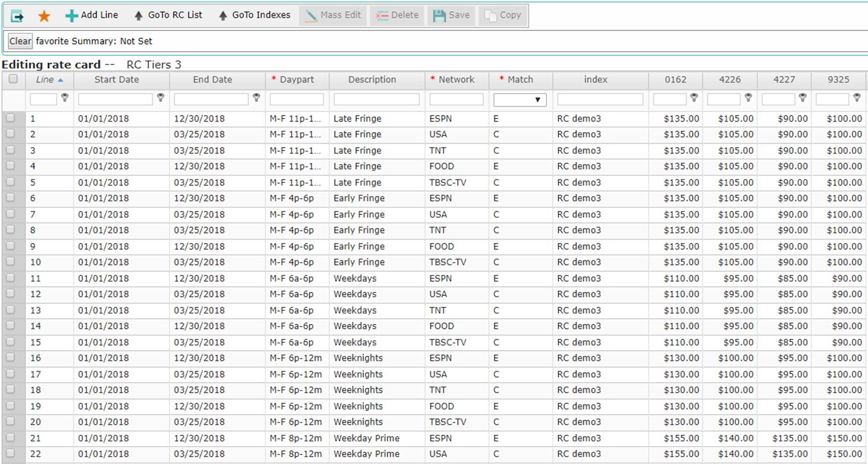
Task: Click the Line filter input field
Action: [43, 99]
